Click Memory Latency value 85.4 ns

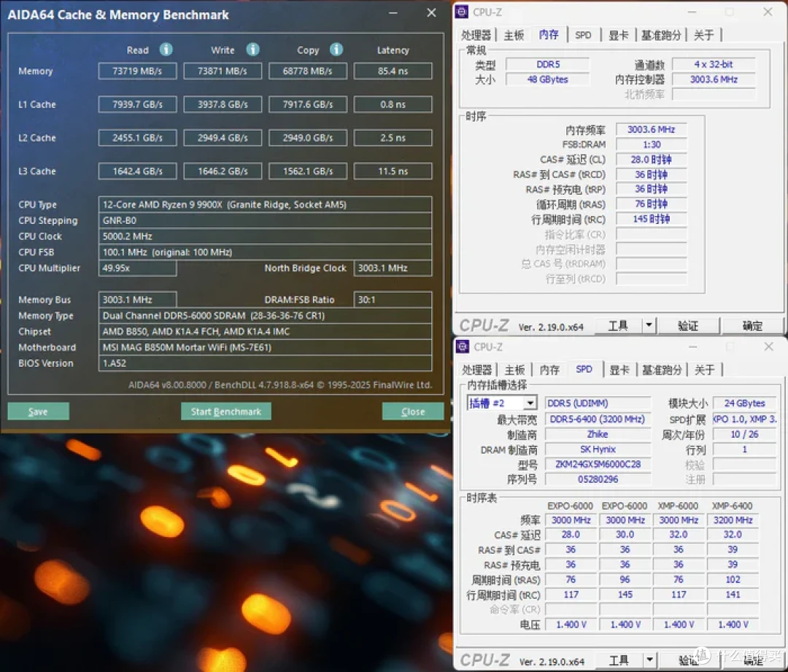pos(393,71)
